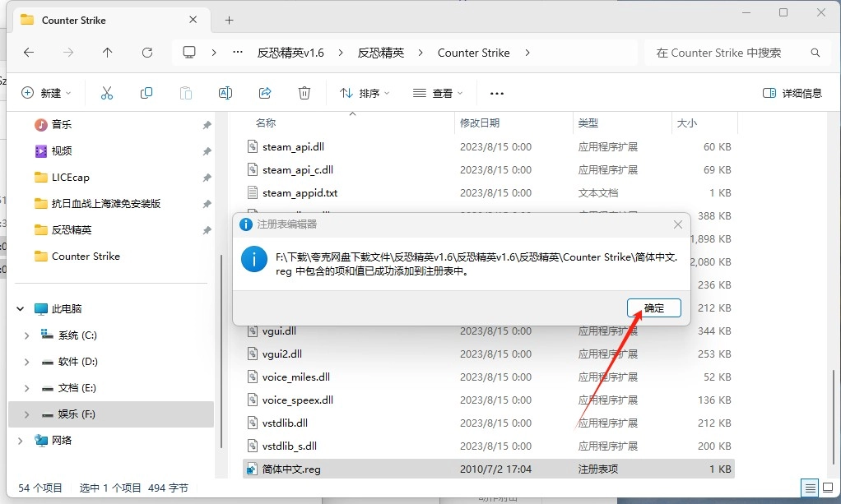The image size is (841, 504).
Task: Click the cut scissors icon in toolbar
Action: click(106, 93)
